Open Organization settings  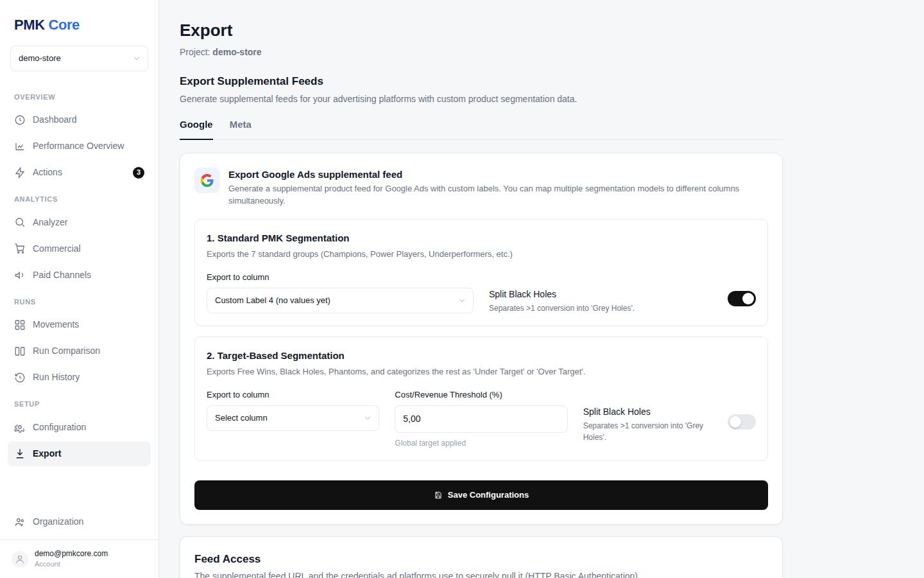coord(79,522)
